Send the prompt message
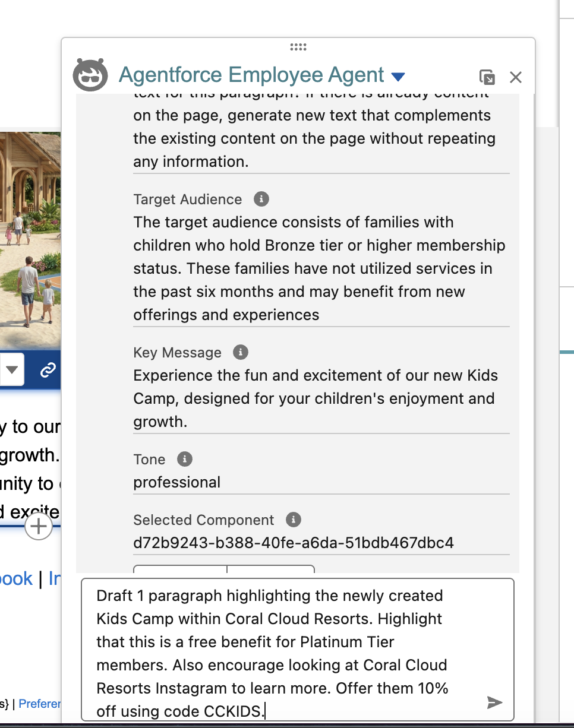 click(494, 702)
